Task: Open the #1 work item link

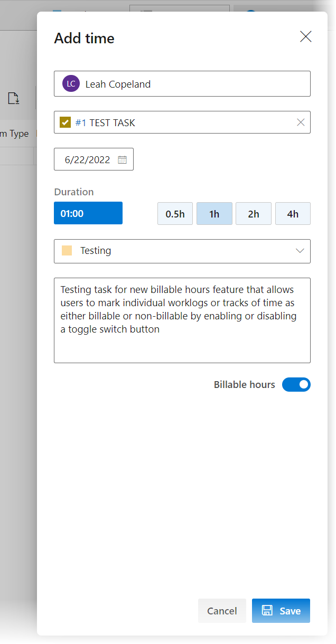Action: [x=81, y=122]
